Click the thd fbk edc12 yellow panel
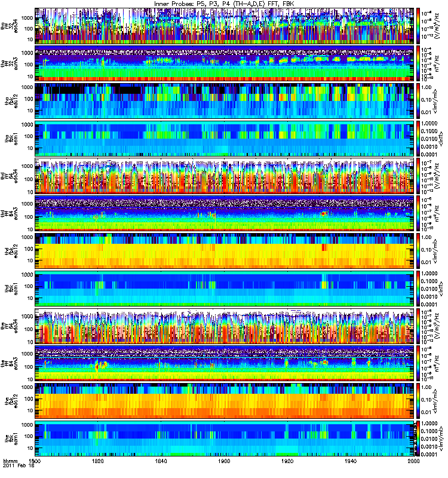 (225, 251)
